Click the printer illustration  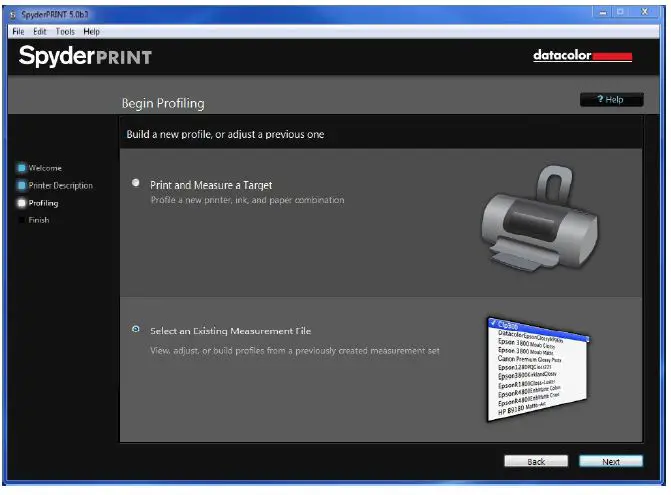click(x=540, y=219)
